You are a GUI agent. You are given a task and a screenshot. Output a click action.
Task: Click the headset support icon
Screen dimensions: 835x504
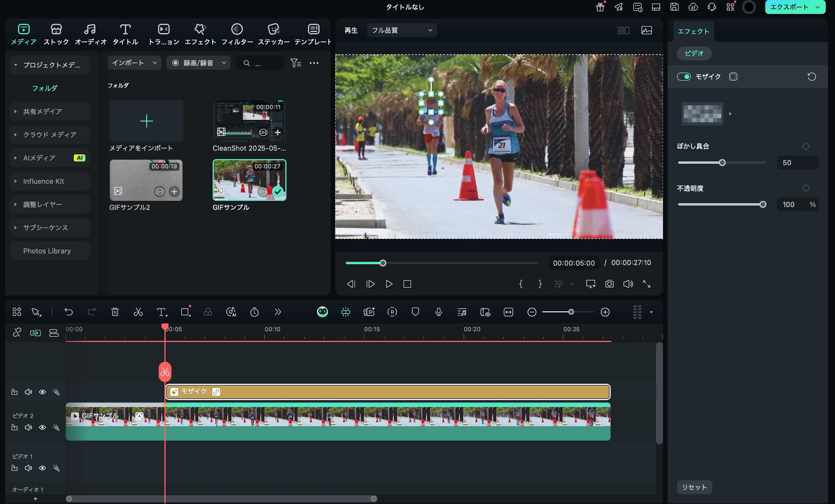(712, 7)
